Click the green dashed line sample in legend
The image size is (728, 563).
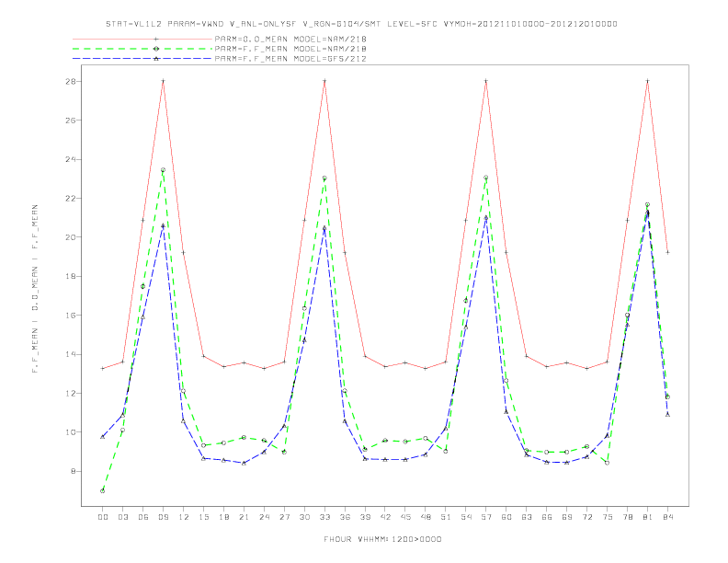pos(142,49)
